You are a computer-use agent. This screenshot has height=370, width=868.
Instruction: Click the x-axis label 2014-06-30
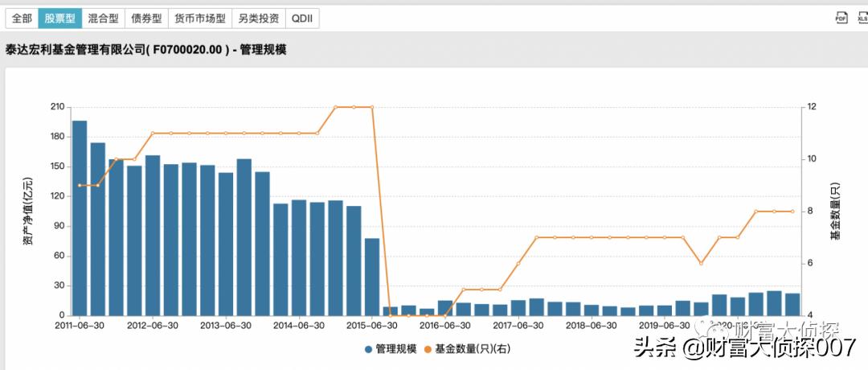coord(298,326)
